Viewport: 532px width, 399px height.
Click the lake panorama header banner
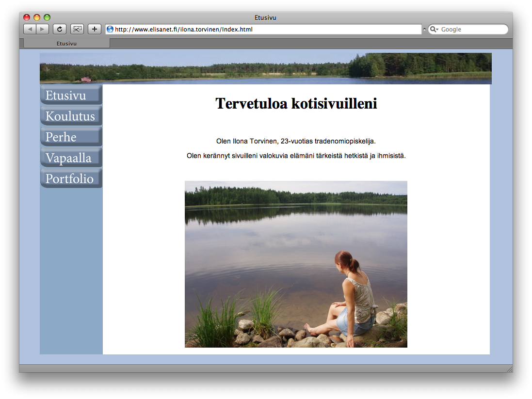[x=265, y=68]
